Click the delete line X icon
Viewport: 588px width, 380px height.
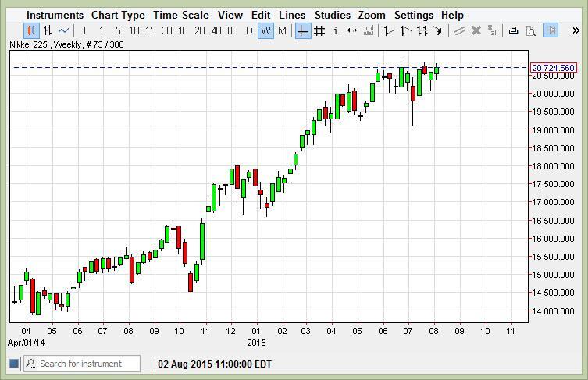[x=476, y=30]
